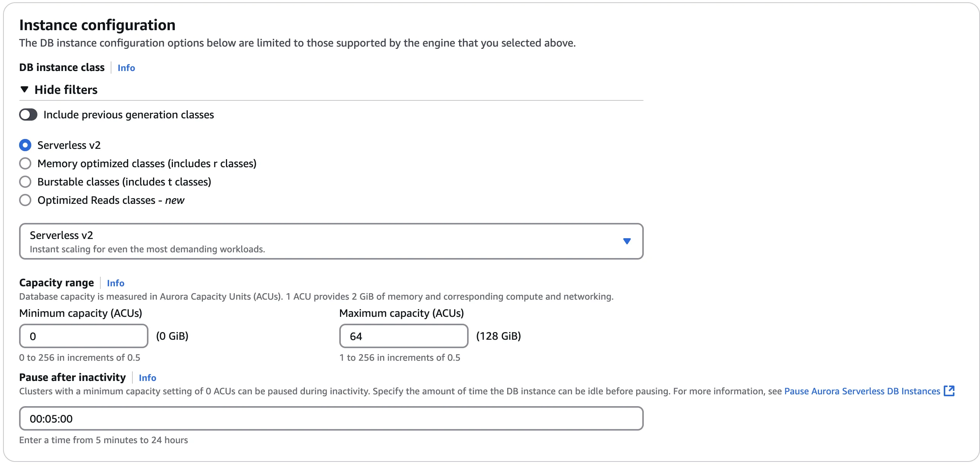The height and width of the screenshot is (468, 980).
Task: Click the pause inactivity time field
Action: (x=330, y=418)
